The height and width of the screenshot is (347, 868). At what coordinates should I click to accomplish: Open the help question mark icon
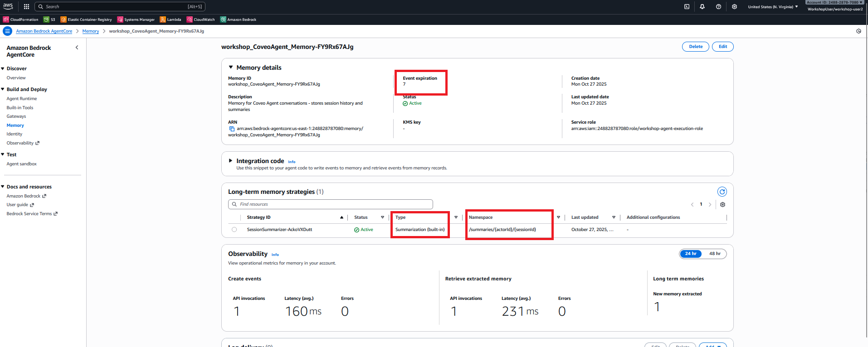click(718, 7)
